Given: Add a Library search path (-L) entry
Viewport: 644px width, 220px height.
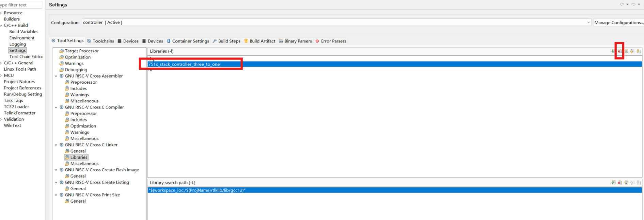Looking at the screenshot, I should (613, 183).
